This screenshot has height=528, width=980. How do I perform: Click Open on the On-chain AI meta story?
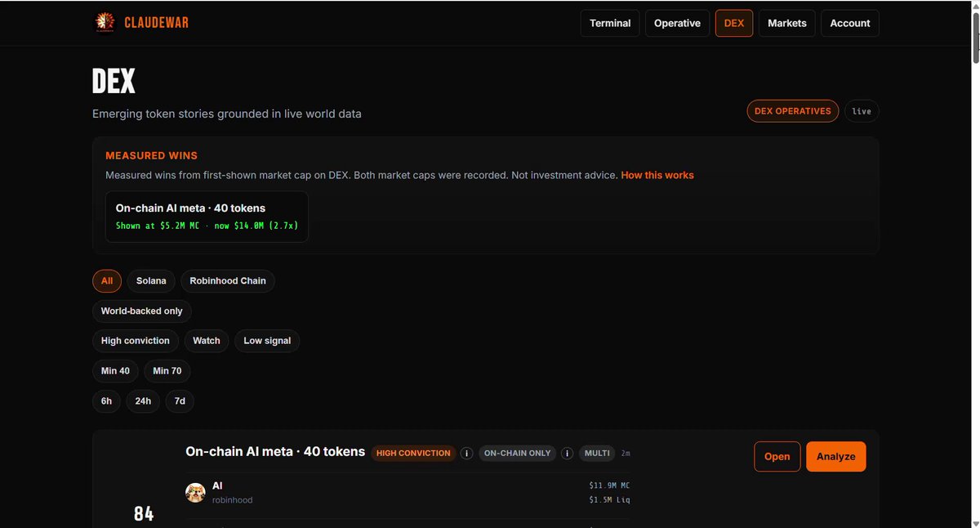pyautogui.click(x=777, y=456)
